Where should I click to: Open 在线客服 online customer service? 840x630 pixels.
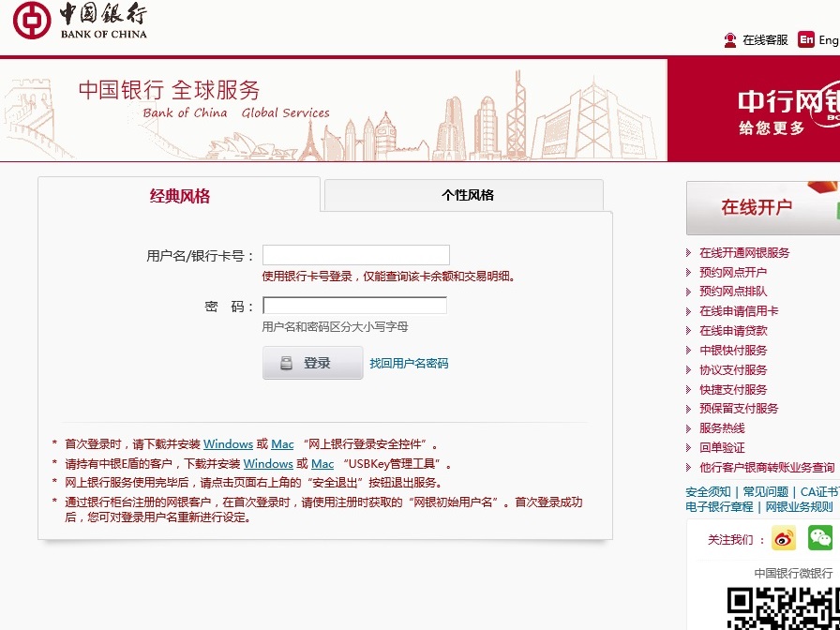pyautogui.click(x=765, y=40)
